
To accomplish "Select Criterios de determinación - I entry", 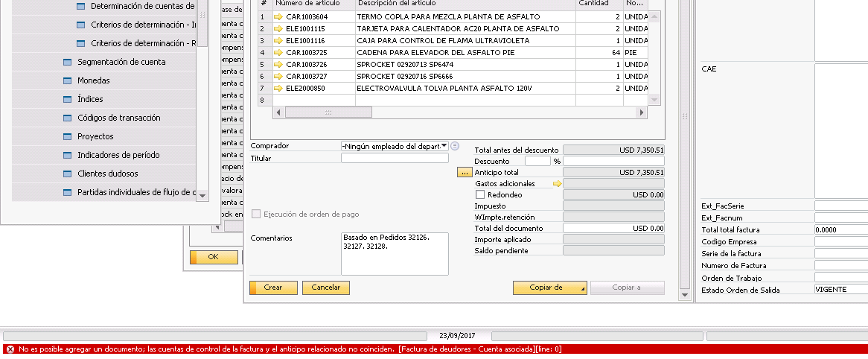I will [143, 25].
